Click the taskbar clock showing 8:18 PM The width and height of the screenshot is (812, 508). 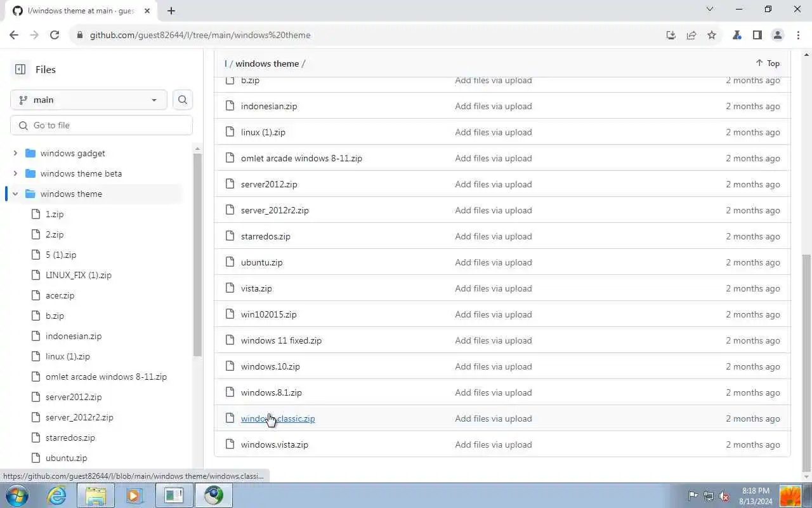(x=755, y=495)
